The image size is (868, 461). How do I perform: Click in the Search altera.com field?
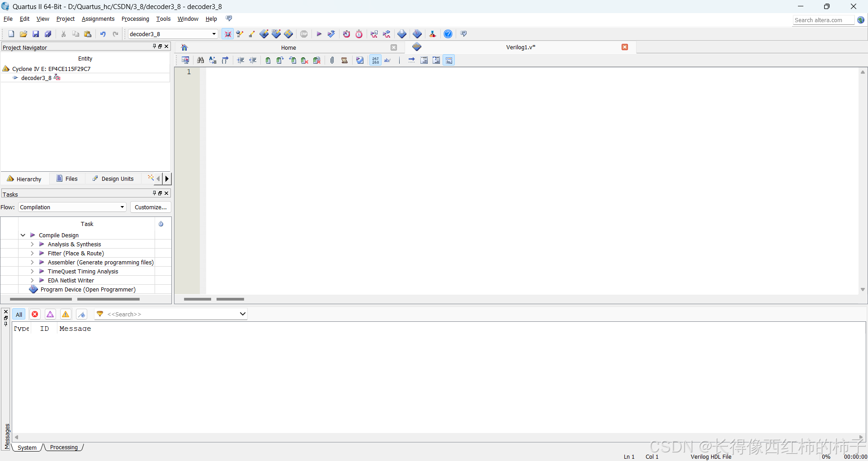(823, 20)
